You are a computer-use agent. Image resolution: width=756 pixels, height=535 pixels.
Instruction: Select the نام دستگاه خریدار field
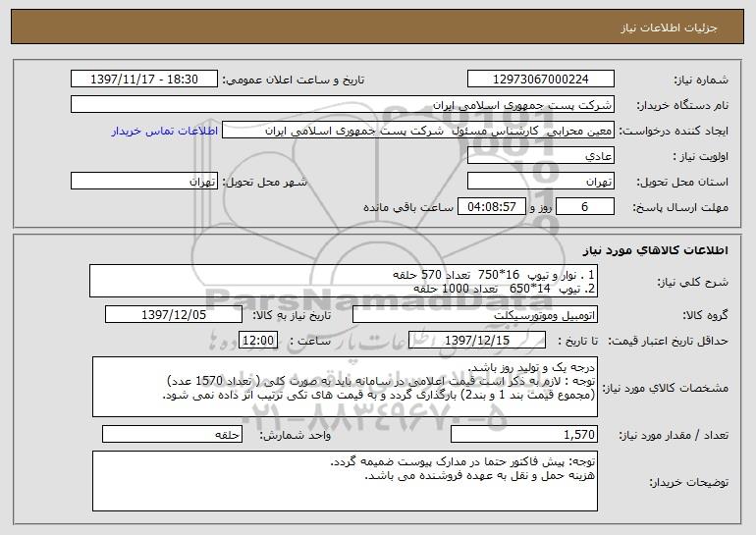coord(343,105)
